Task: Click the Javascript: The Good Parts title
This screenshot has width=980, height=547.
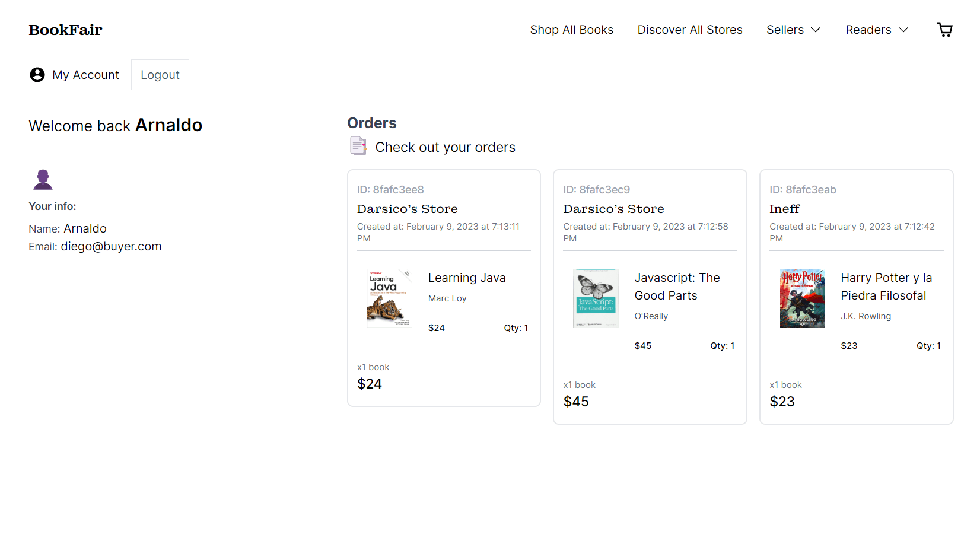Action: coord(677,287)
